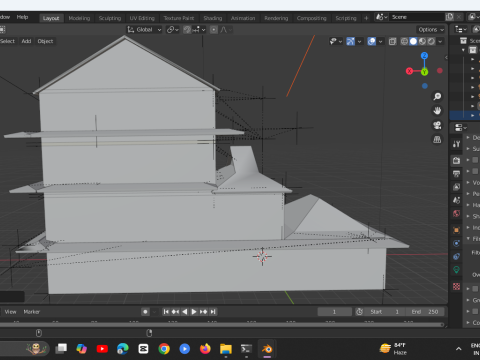Open File Explorer from the taskbar
Viewport: 480px width, 360px height.
coord(226,349)
